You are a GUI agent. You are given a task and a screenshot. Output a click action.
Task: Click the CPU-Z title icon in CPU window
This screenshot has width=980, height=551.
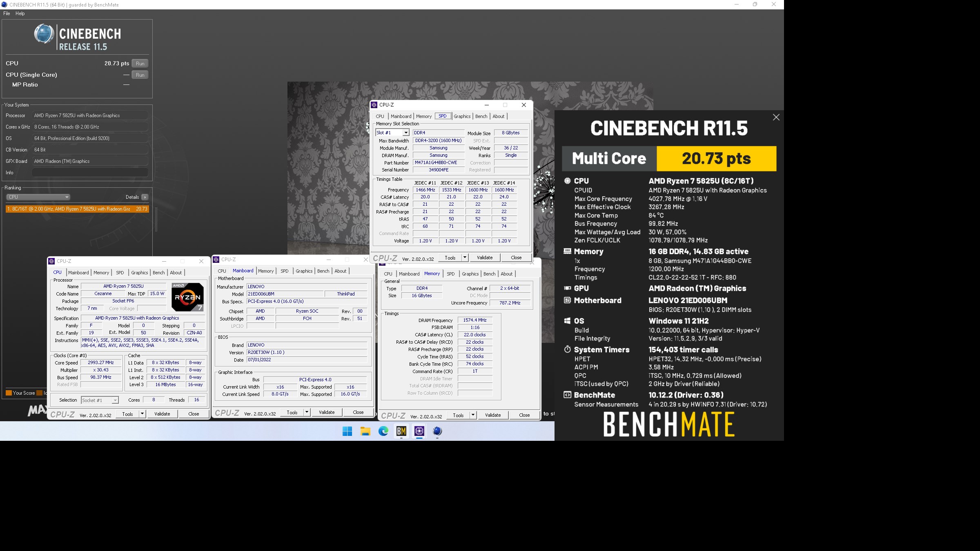51,261
